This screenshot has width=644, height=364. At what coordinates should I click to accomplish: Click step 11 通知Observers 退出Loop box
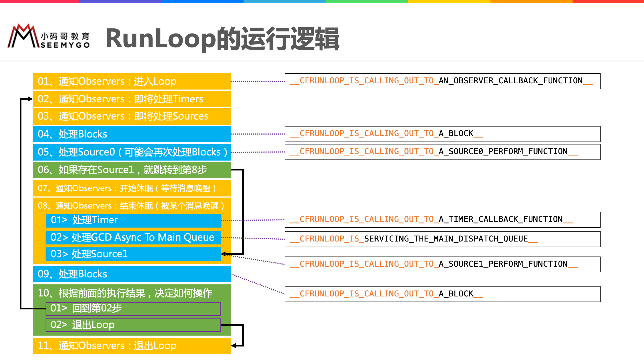coord(132,346)
